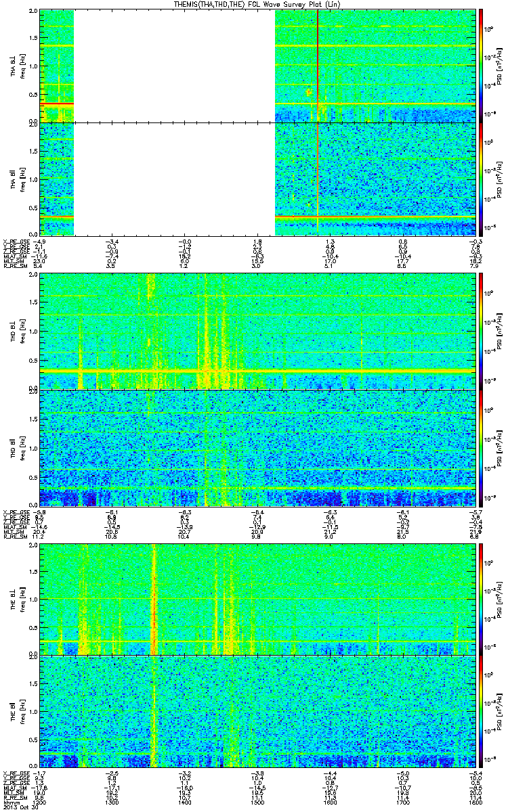Click the THE B-perpendicular axis label
The height and width of the screenshot is (812, 508).
point(13,599)
